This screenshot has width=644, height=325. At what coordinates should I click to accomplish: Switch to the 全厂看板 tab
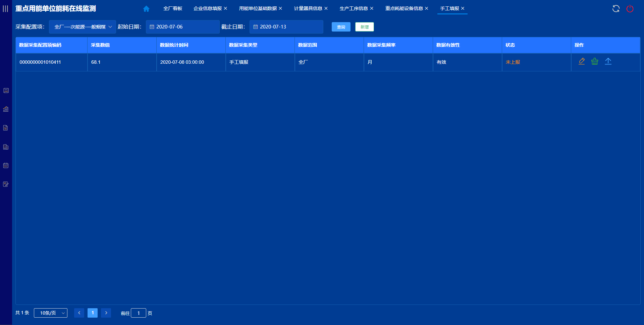click(x=173, y=8)
